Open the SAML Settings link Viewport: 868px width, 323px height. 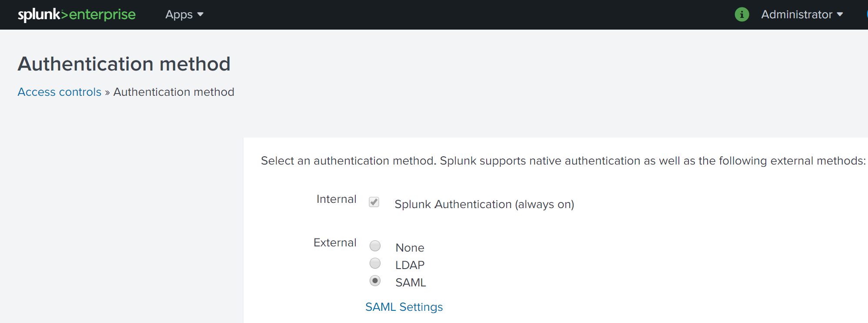coord(404,307)
